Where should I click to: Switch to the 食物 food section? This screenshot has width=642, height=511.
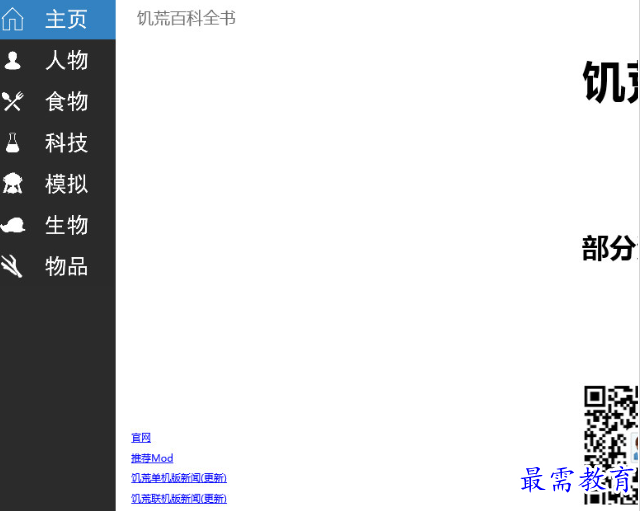[x=58, y=102]
